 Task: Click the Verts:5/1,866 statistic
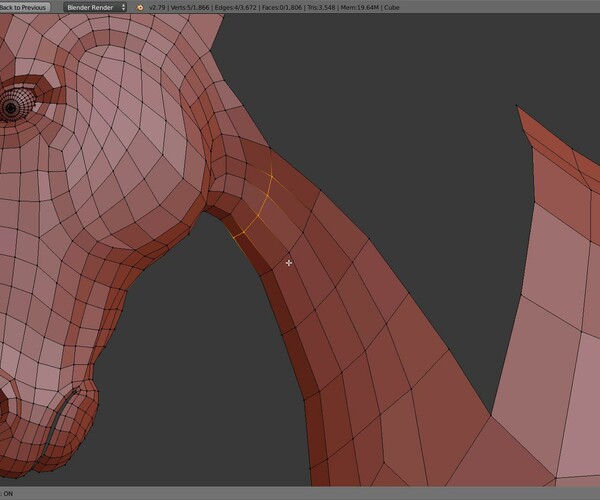point(190,7)
